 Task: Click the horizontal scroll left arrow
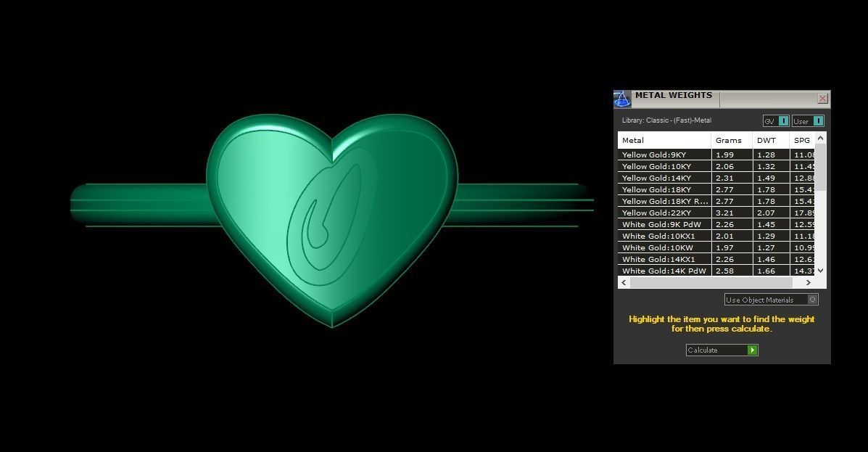click(x=624, y=282)
